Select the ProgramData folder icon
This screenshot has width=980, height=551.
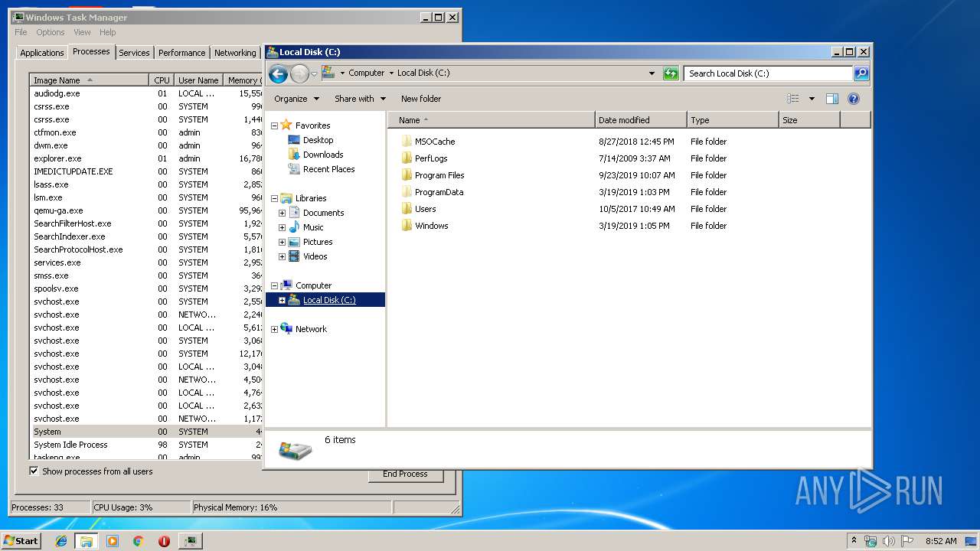tap(407, 192)
